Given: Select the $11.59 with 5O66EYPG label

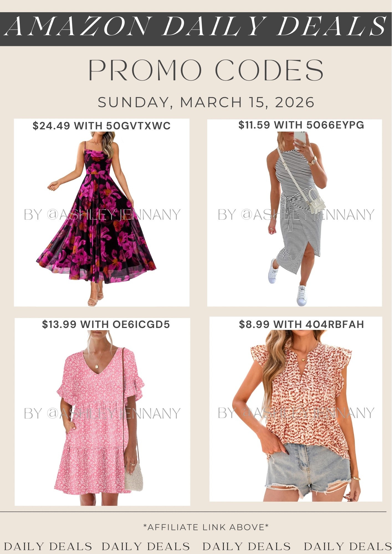Looking at the screenshot, I should tap(301, 125).
